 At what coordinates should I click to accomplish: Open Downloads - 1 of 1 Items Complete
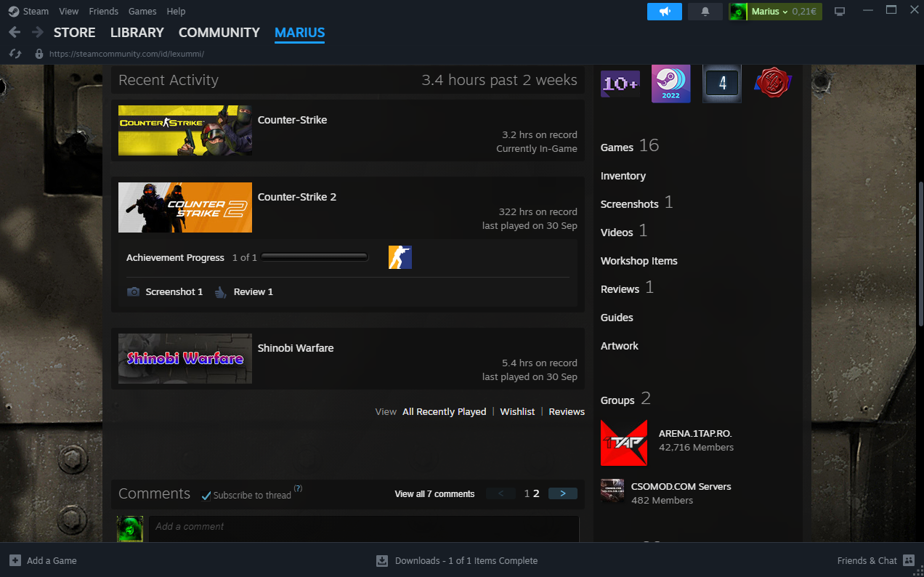tap(466, 561)
